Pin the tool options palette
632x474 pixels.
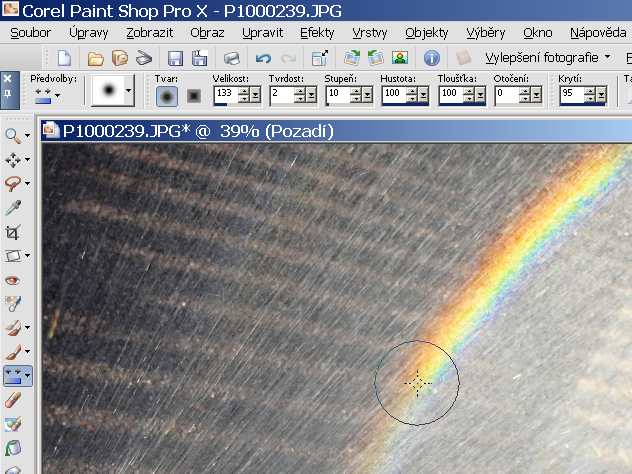point(7,94)
